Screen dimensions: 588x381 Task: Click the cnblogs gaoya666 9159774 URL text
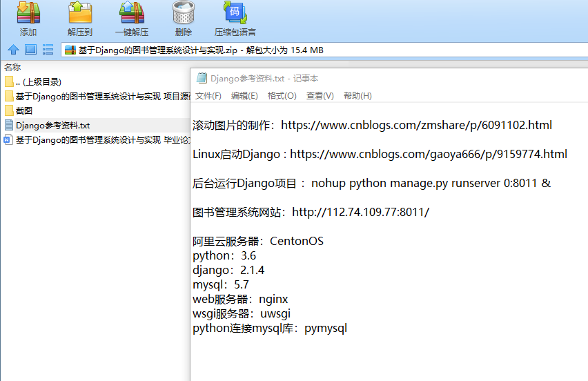tap(429, 154)
